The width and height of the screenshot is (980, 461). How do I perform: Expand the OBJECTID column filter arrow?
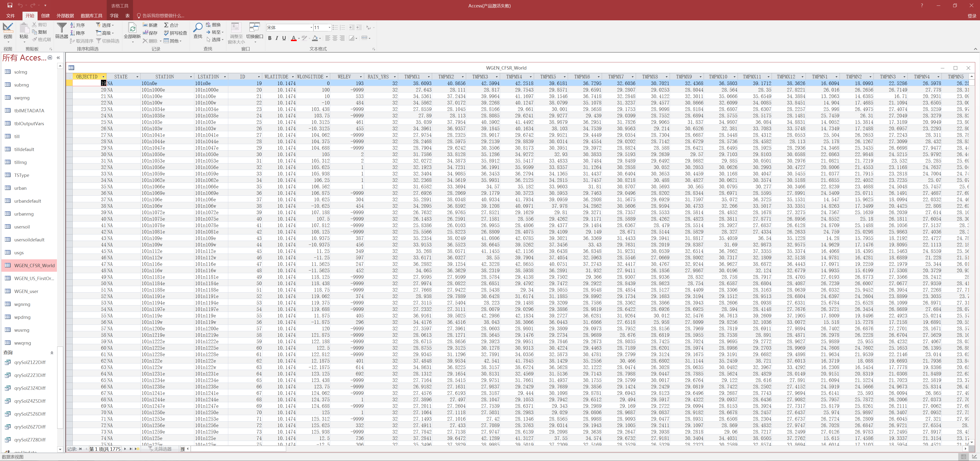[x=103, y=77]
